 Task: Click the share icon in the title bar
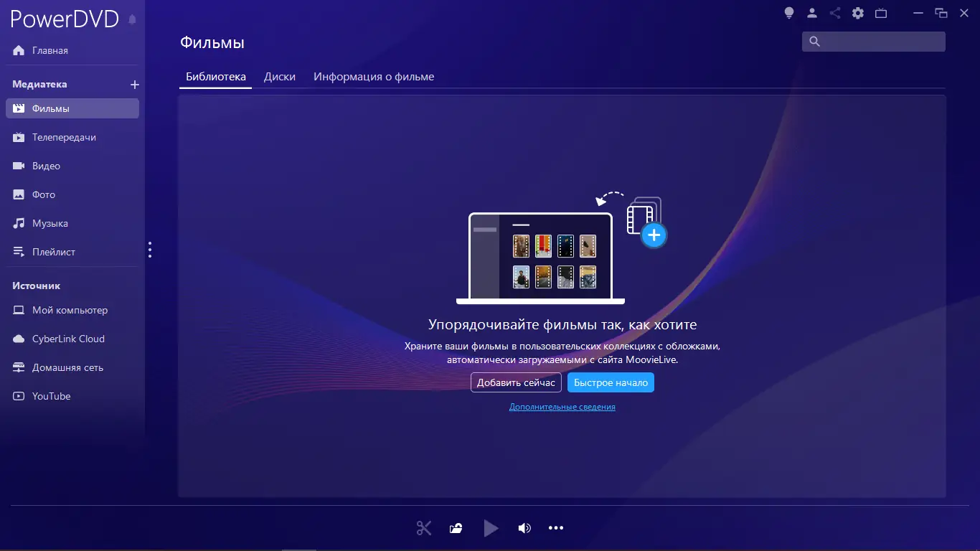(x=835, y=13)
